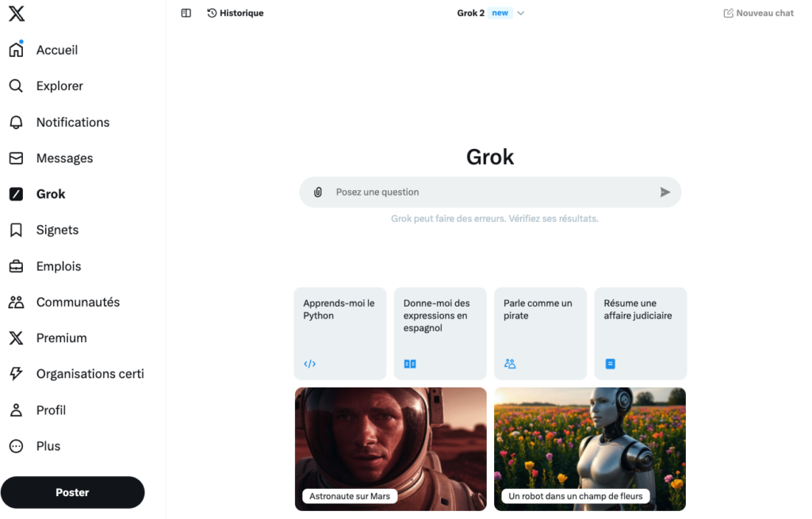Toggle the sidebar panel icon
Screen dimensions: 812x519
point(186,13)
